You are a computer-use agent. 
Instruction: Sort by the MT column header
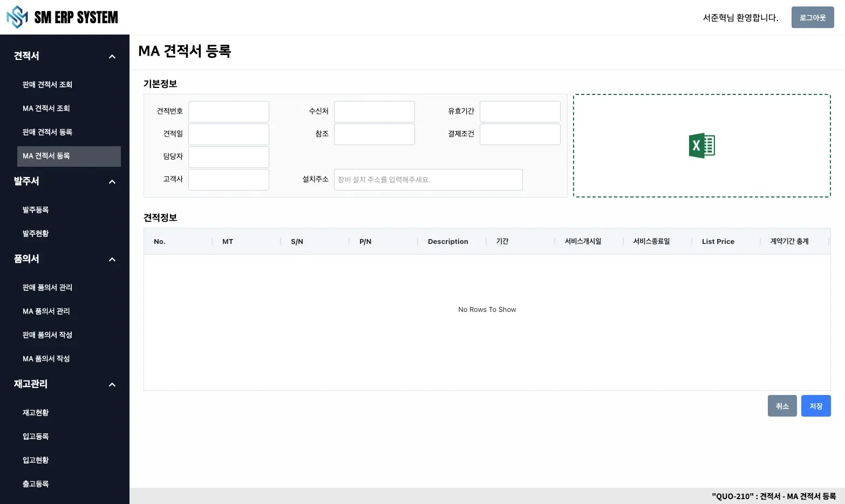(247, 241)
